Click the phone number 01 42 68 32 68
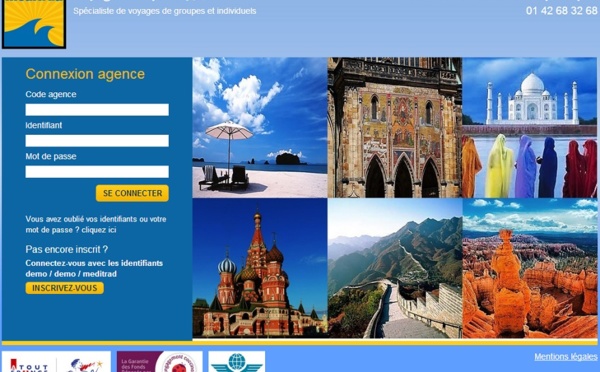 point(561,11)
